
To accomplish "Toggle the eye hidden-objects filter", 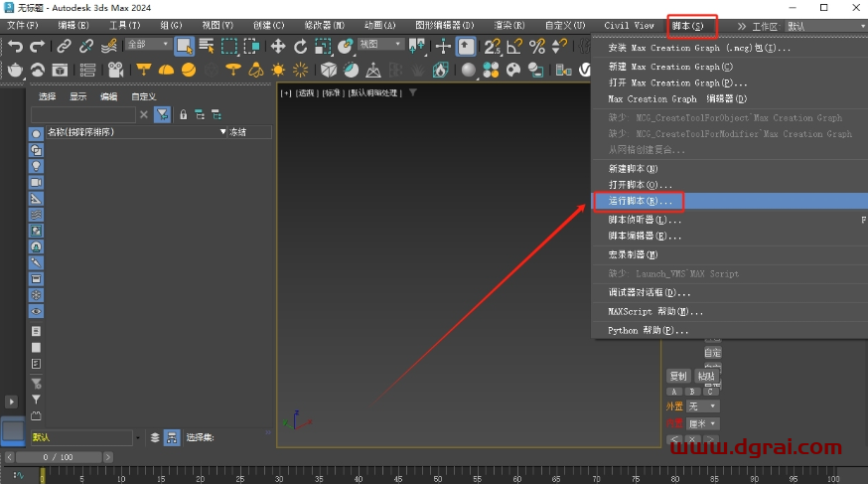I will click(36, 311).
